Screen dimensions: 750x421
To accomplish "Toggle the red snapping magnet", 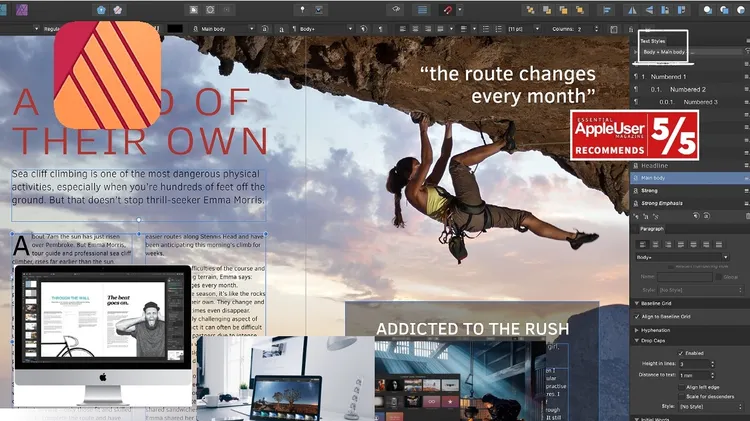I will click(x=447, y=10).
